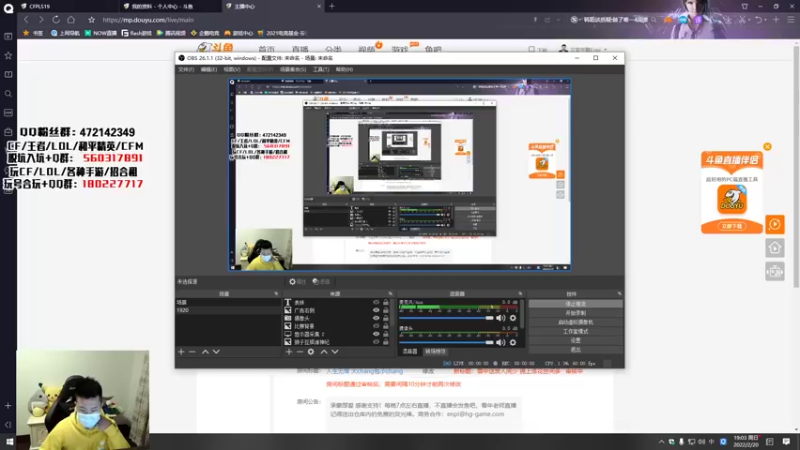Mute the first mixer channel speaker
This screenshot has height=450, width=800.
(x=501, y=318)
